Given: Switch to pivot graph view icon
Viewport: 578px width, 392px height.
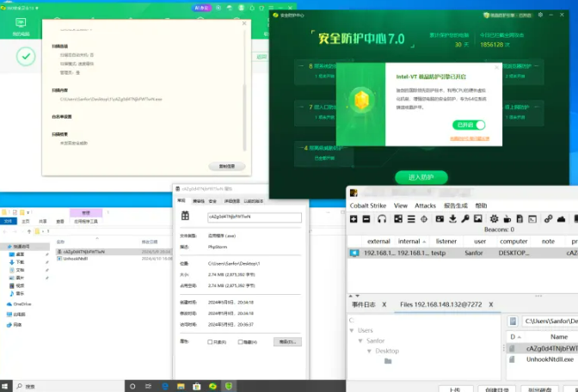Looking at the screenshot, I should [398, 219].
